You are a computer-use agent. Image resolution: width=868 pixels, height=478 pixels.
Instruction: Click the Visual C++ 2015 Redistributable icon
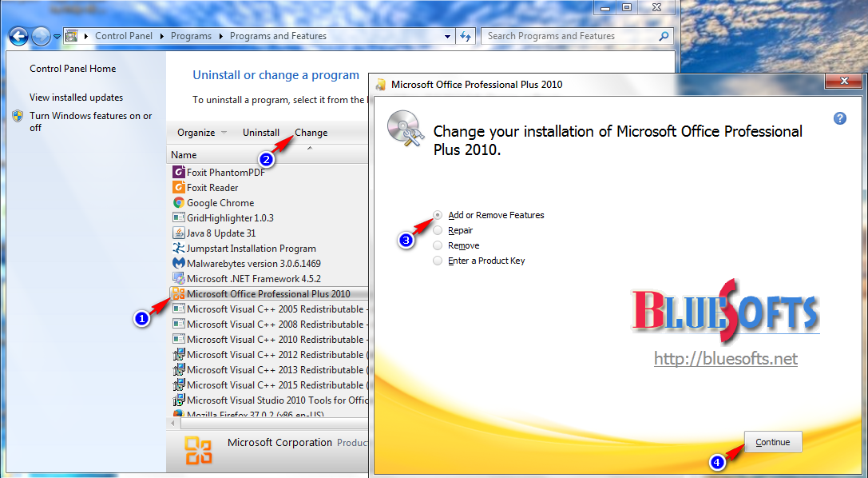[178, 385]
